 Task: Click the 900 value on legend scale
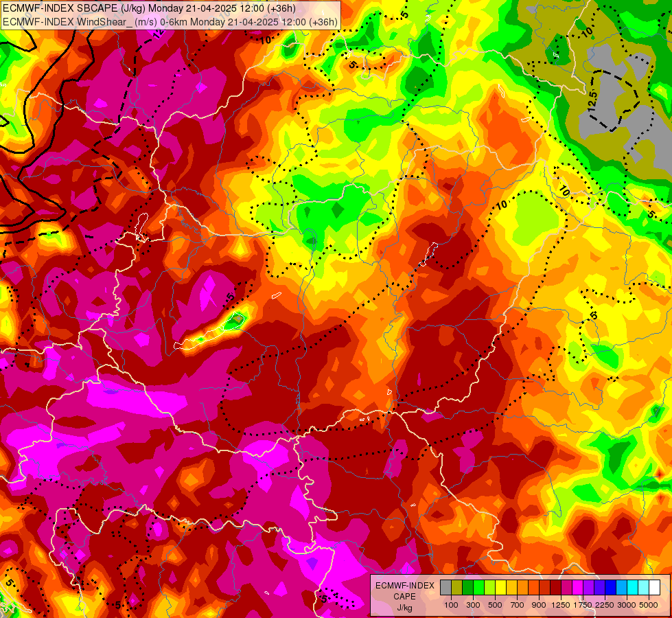539,605
